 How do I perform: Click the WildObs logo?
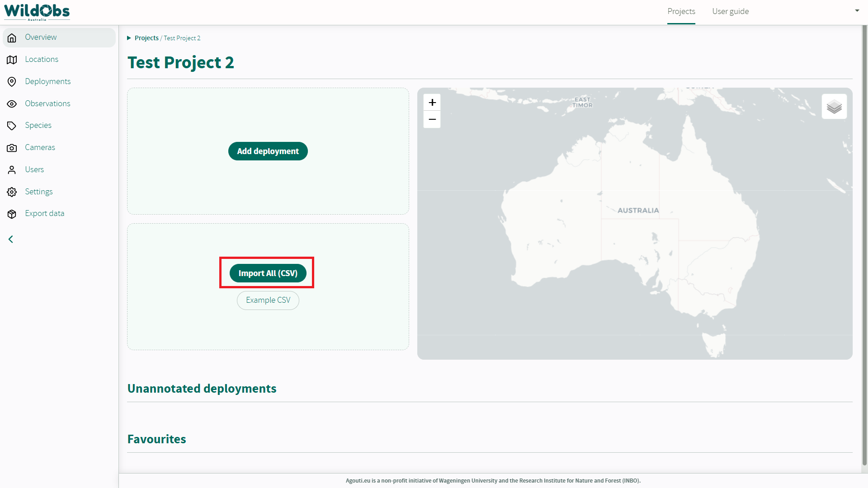37,11
